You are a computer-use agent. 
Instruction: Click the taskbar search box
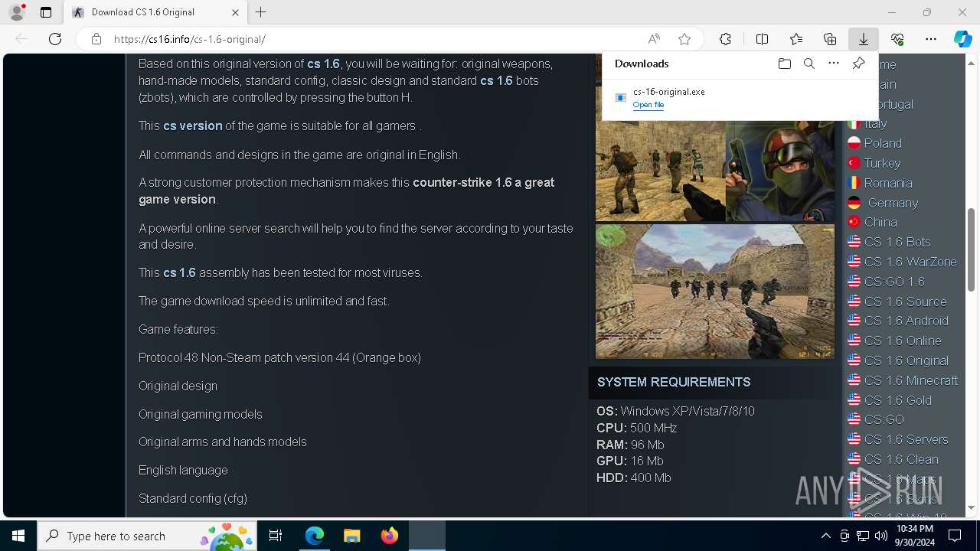coord(148,536)
